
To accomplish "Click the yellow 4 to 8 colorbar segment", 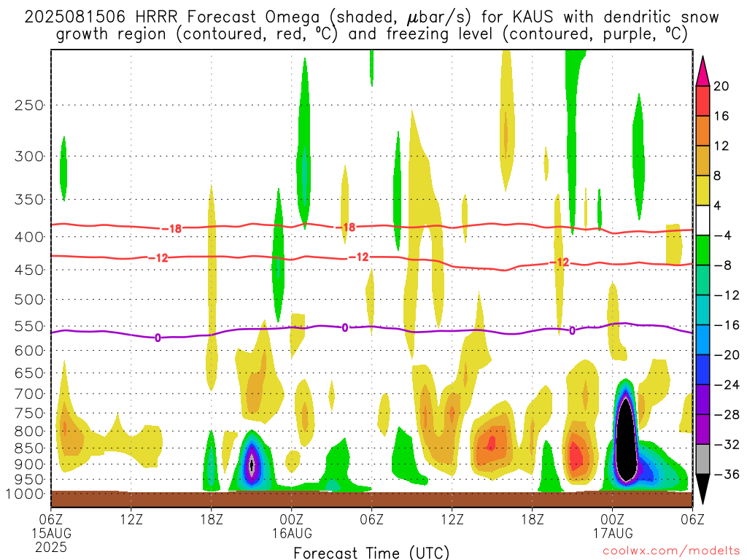I will (703, 191).
